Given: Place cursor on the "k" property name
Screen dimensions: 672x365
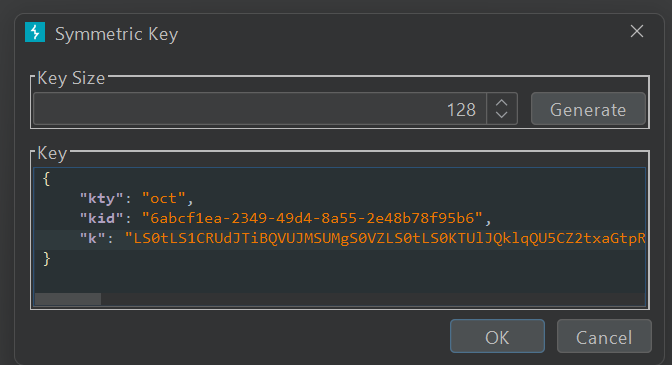Looking at the screenshot, I should [93, 238].
